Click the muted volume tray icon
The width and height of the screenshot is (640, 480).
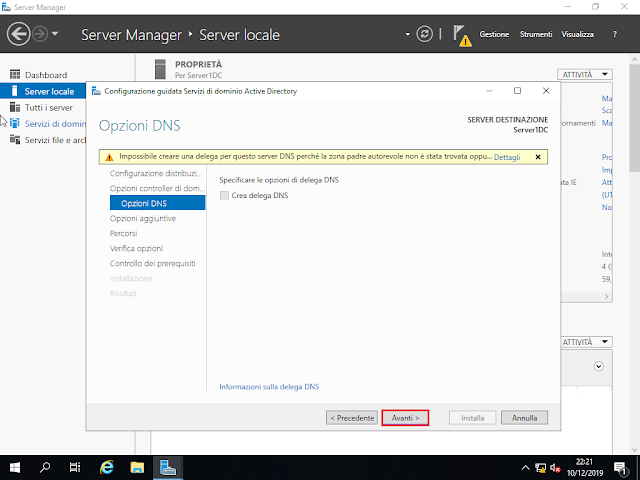tap(555, 468)
